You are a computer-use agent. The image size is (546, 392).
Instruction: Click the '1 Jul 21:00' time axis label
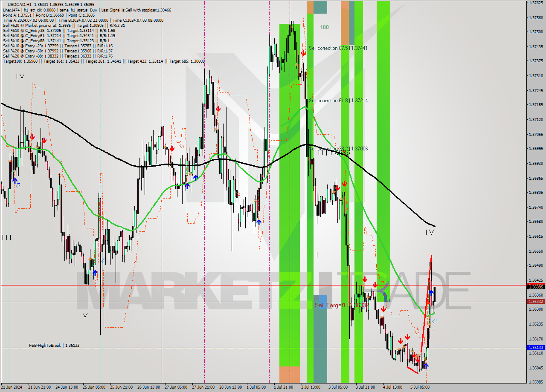(283, 387)
